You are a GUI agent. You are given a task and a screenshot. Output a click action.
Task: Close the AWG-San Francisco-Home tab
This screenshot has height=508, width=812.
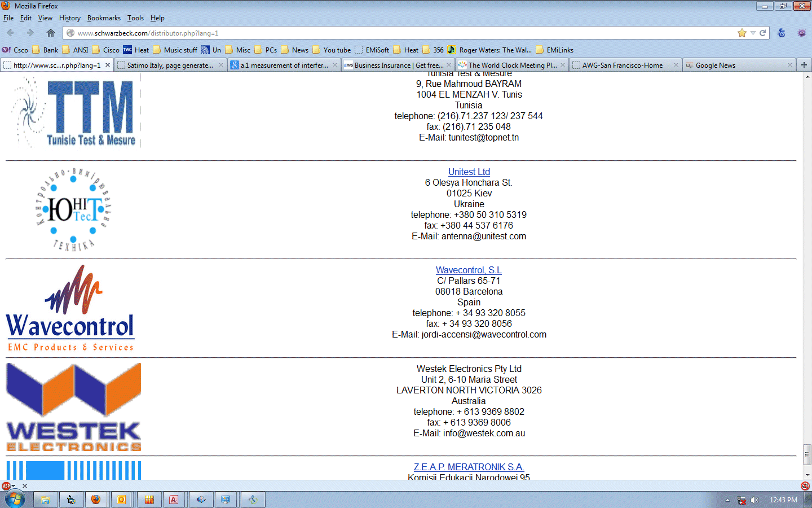pos(676,65)
